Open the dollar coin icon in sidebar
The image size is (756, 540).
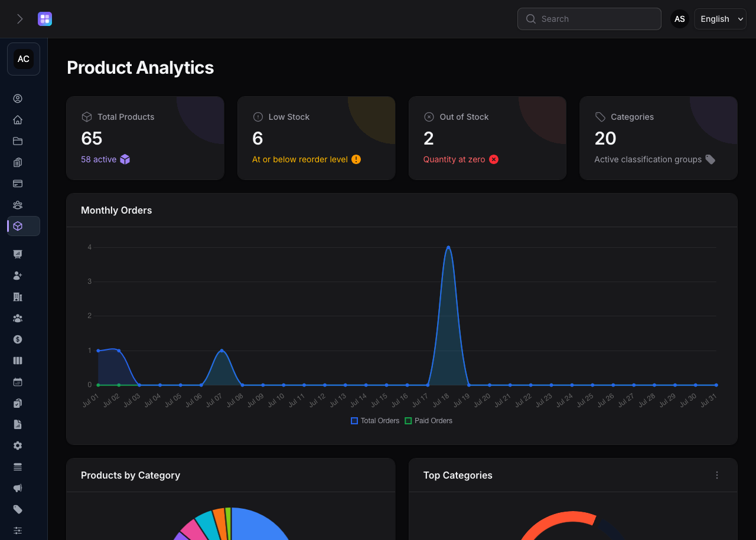click(18, 339)
